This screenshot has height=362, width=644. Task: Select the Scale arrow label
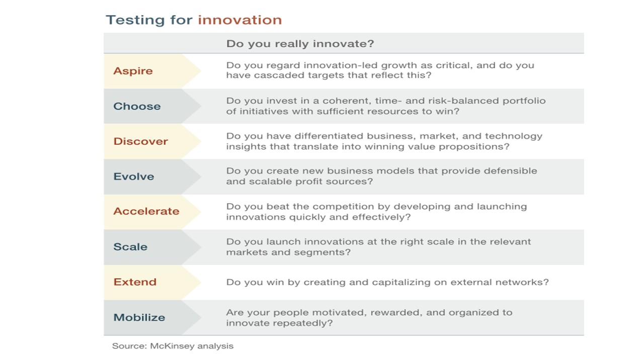[130, 247]
